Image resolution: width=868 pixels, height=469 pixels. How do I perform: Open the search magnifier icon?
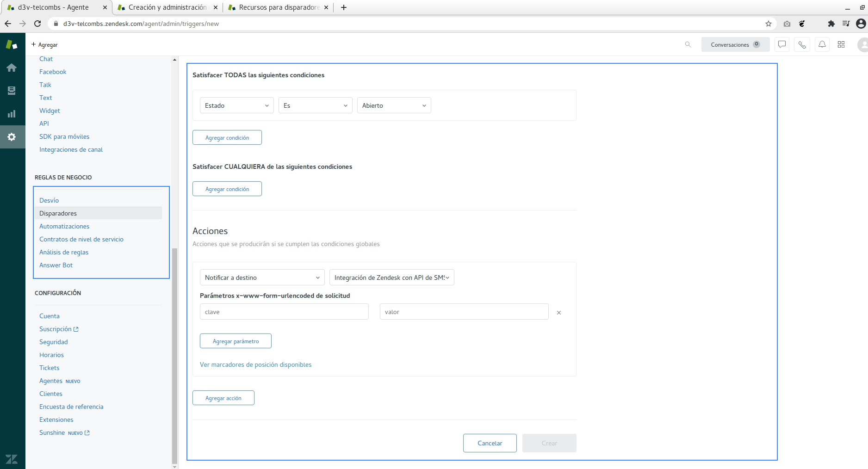[x=688, y=44]
